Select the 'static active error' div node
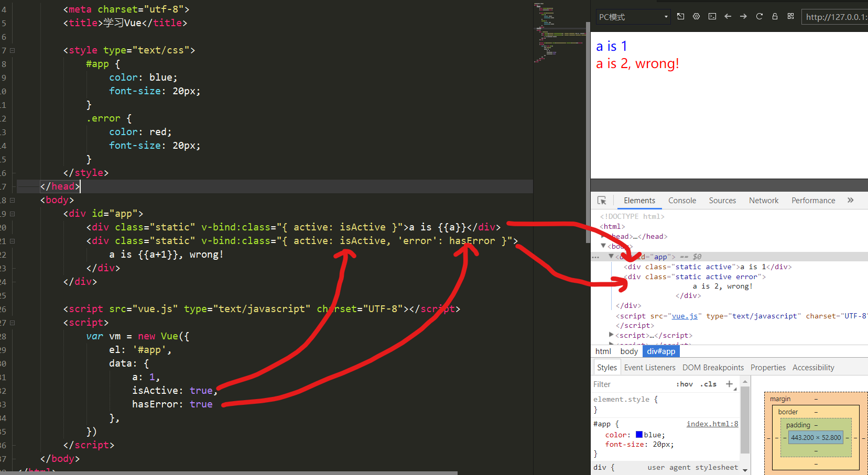 coord(695,277)
